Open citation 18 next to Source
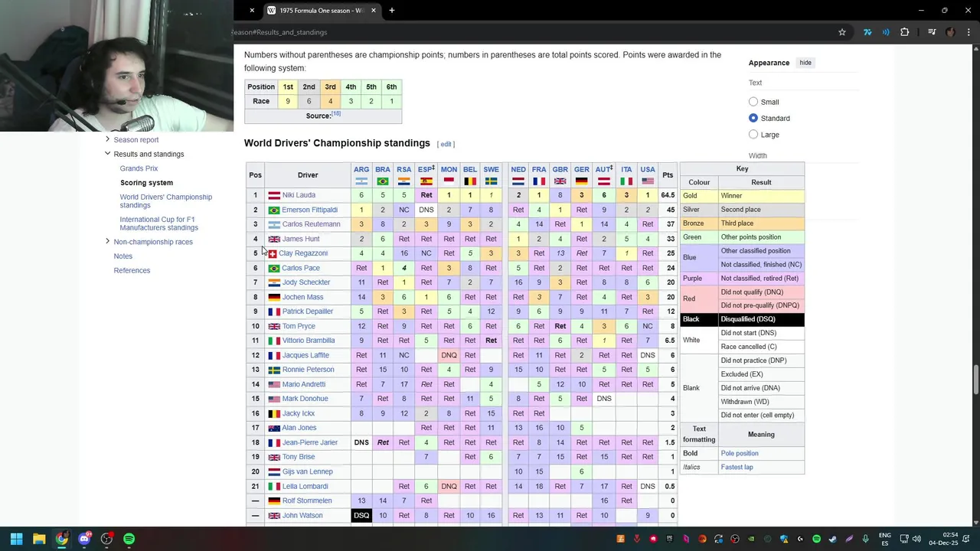Screen dimensions: 980x551 tap(336, 114)
